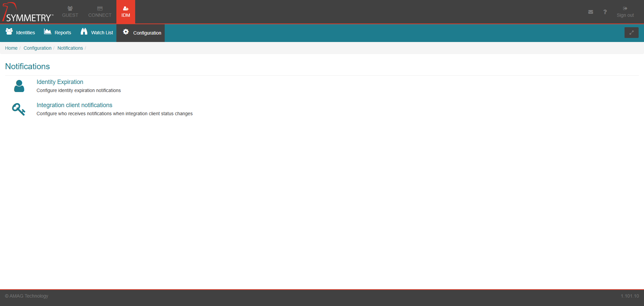Open the Identities menu
The width and height of the screenshot is (644, 306).
20,33
